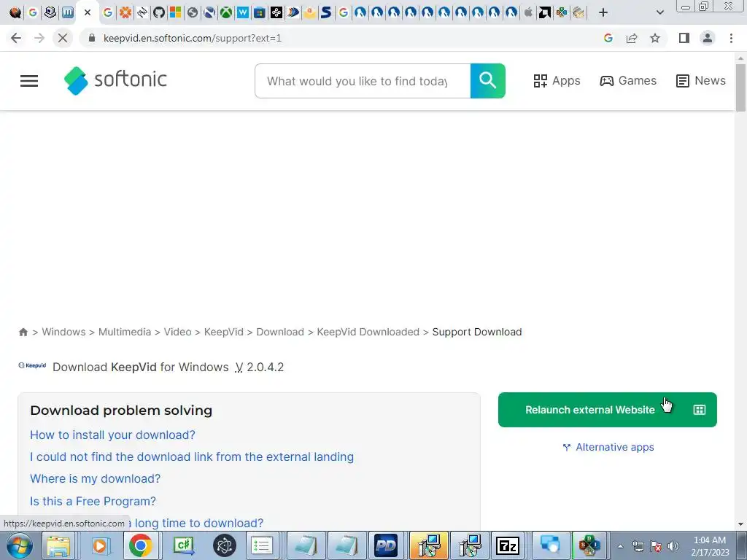The image size is (747, 560).
Task: Open Windows Media Player taskbar icon
Action: tap(99, 545)
